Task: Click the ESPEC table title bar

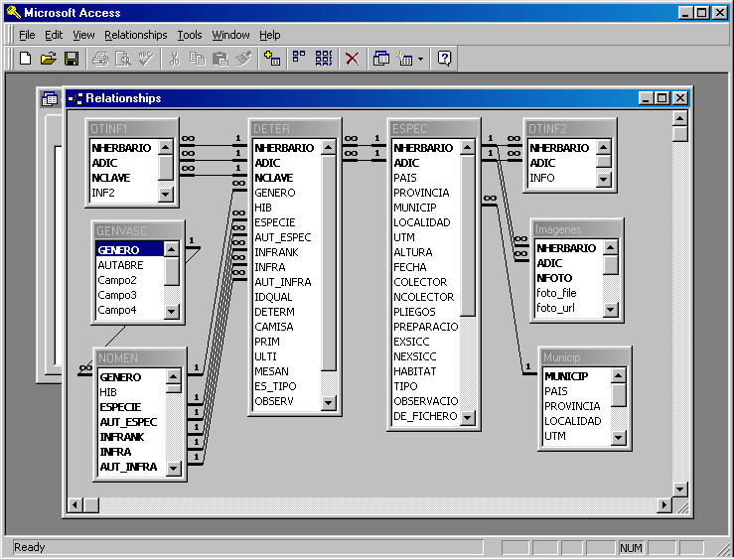Action: [434, 129]
